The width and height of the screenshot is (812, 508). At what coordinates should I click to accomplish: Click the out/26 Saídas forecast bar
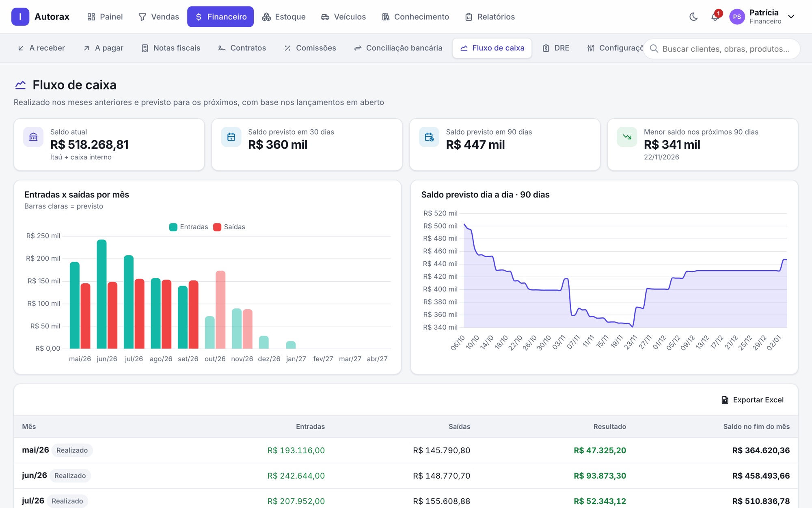click(x=220, y=310)
